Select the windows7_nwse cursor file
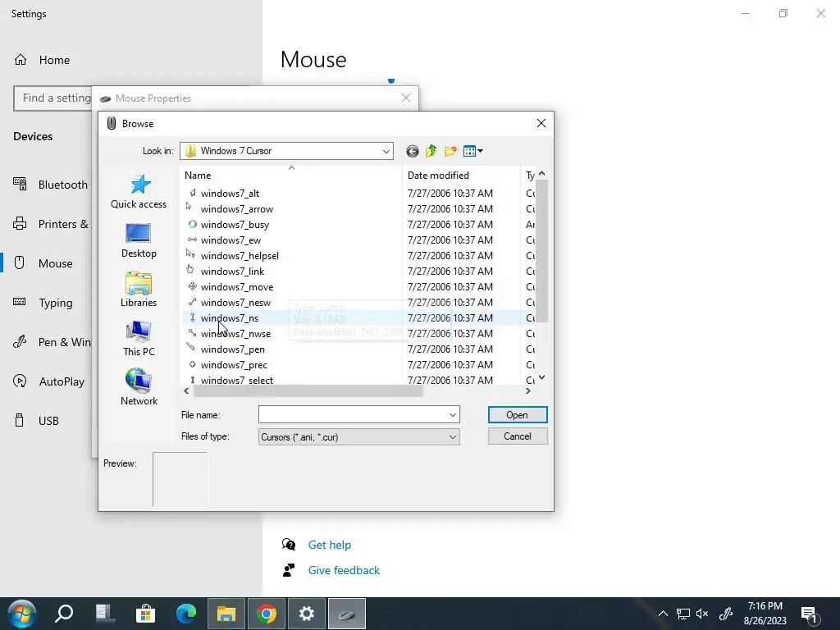 (x=235, y=334)
